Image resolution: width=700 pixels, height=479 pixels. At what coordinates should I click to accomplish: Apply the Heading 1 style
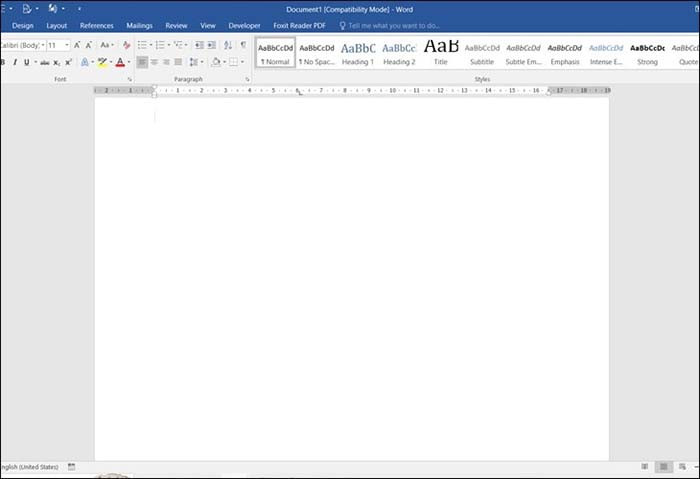[358, 53]
